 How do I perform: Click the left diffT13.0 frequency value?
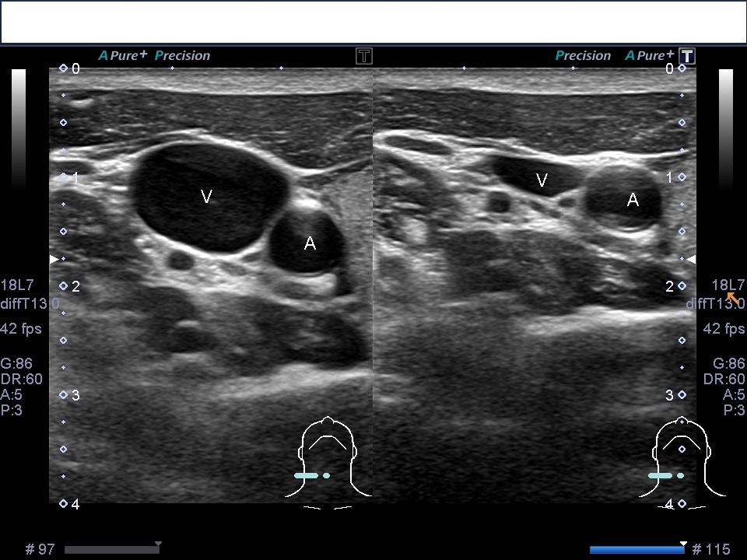click(x=30, y=303)
